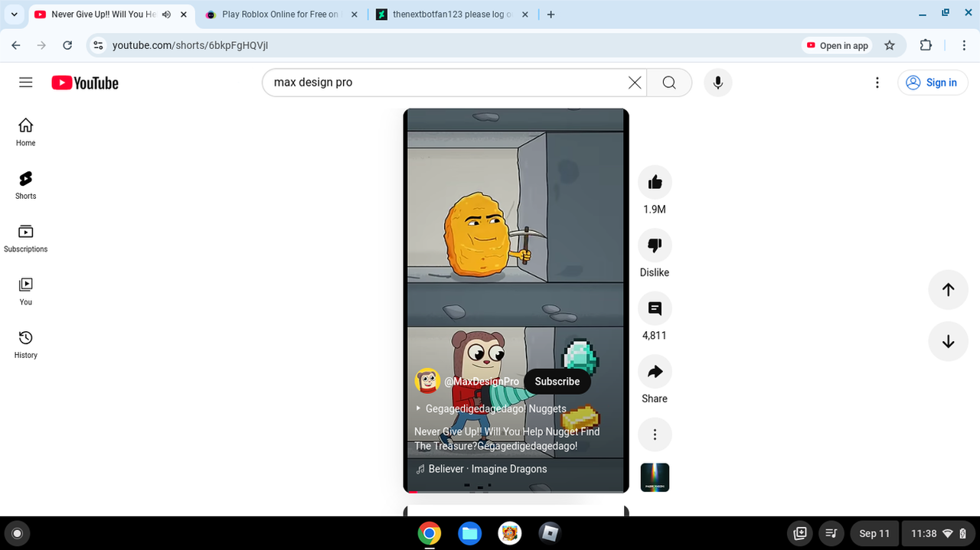Select the Never Give Up YouTube tab
The image size is (980, 550).
[103, 15]
